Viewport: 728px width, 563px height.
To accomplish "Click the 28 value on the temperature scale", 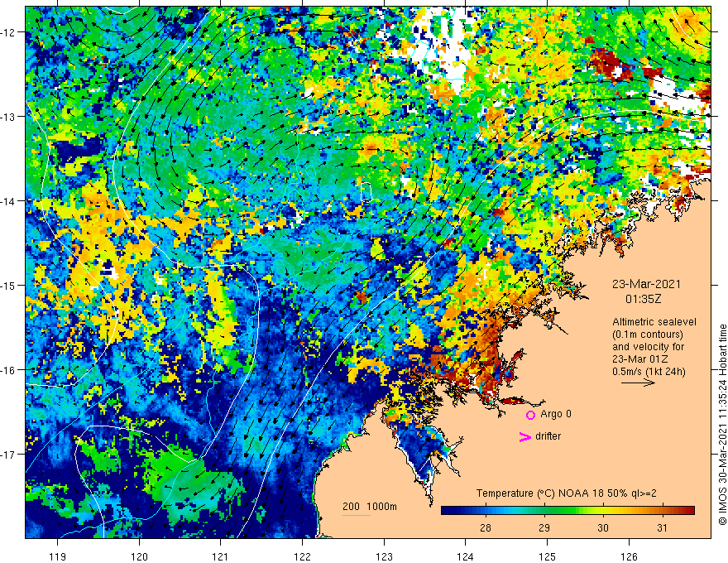I will pyautogui.click(x=485, y=527).
